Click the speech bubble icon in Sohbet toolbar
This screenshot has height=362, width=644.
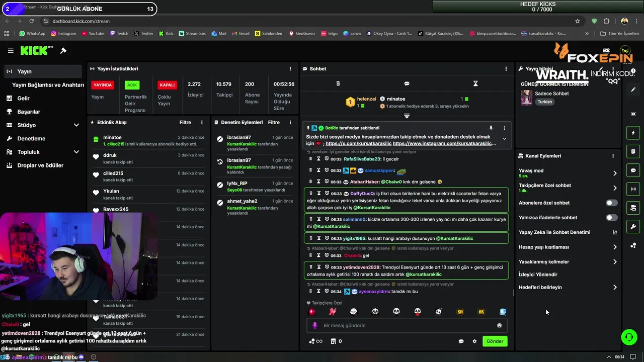coord(407,83)
